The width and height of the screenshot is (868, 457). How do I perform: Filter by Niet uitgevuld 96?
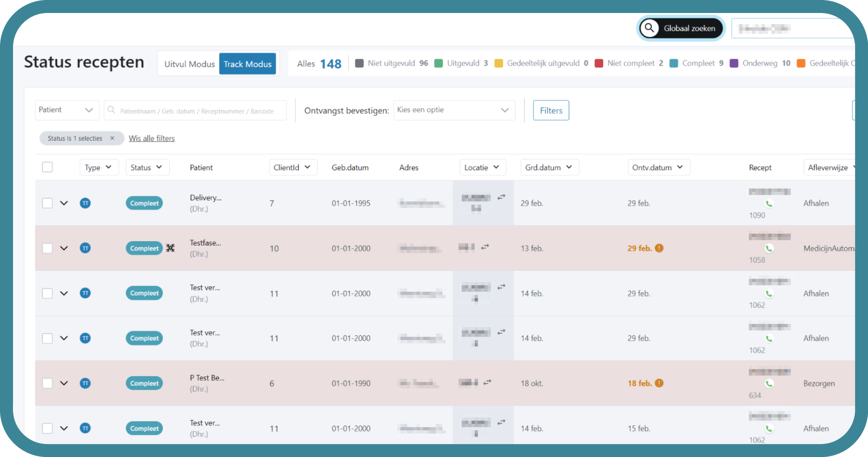pos(392,63)
